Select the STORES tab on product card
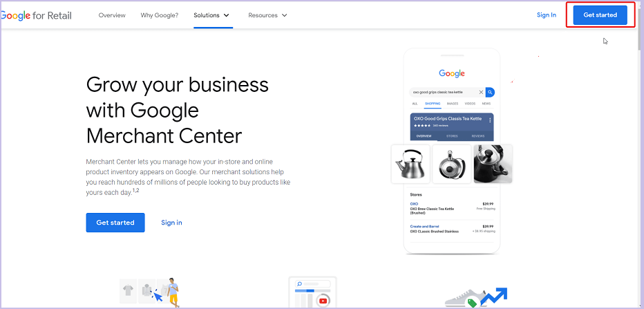 tap(452, 135)
